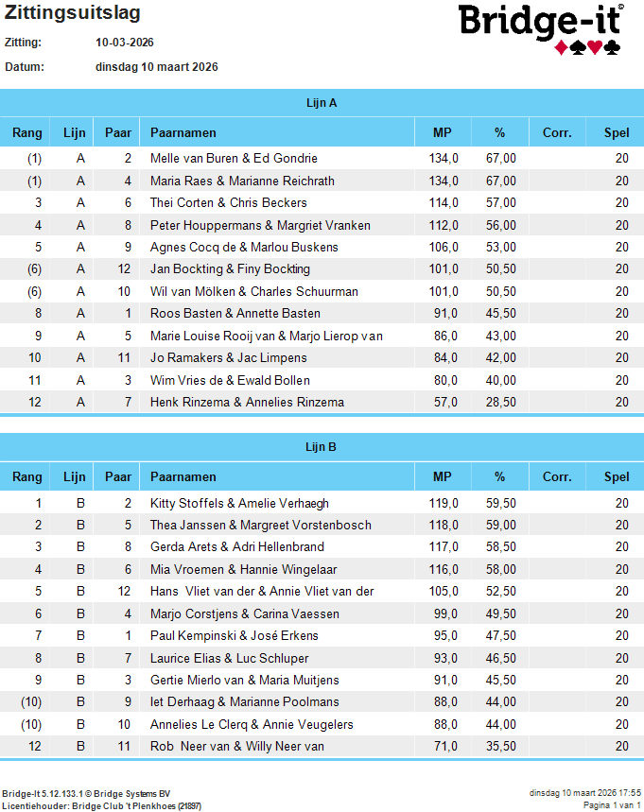Screen dimensions: 644x812
Task: Click the Paarnamen column header in Lijn B
Action: [x=183, y=477]
